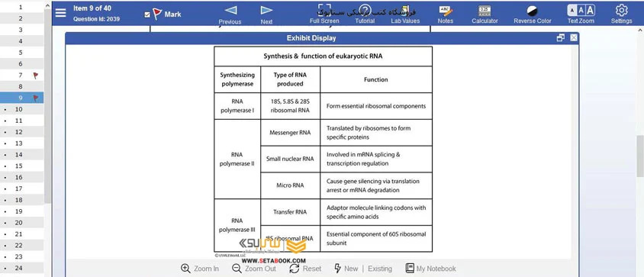Create a New flashcard
The height and width of the screenshot is (277, 644).
(346, 269)
